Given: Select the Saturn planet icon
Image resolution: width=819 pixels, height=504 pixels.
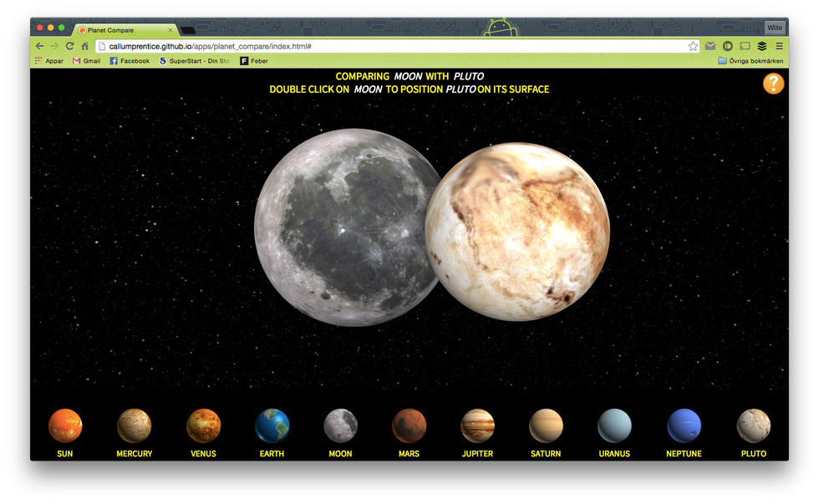Looking at the screenshot, I should (546, 425).
